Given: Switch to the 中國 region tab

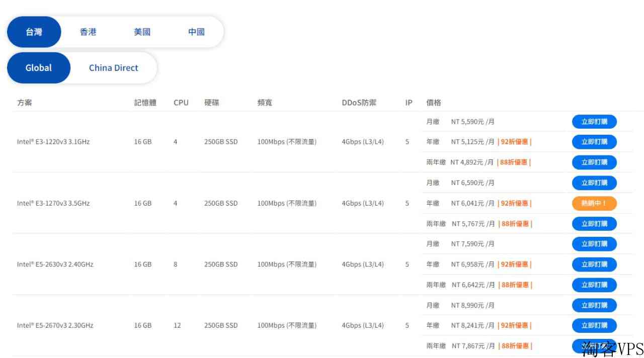Looking at the screenshot, I should 196,32.
